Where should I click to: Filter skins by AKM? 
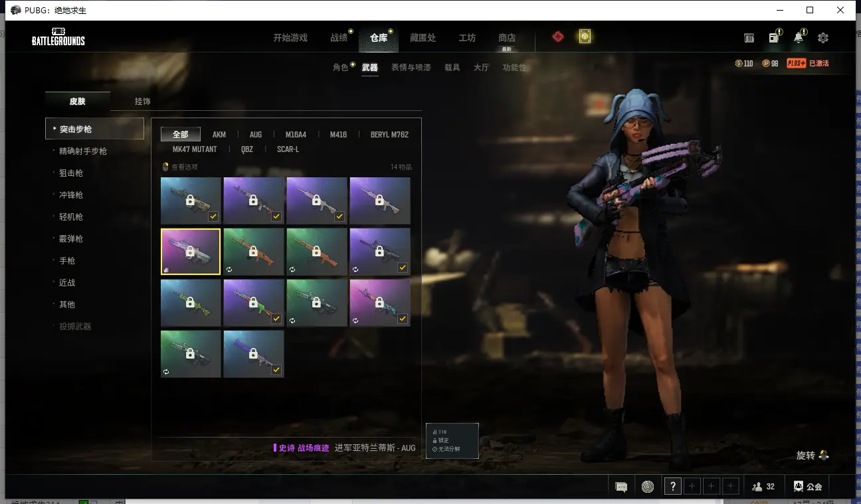[x=219, y=135]
